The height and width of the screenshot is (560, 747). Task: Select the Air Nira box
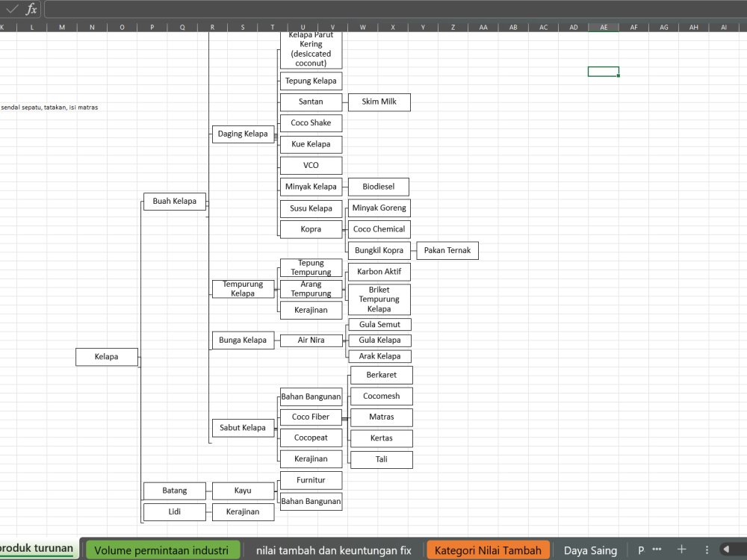click(311, 340)
